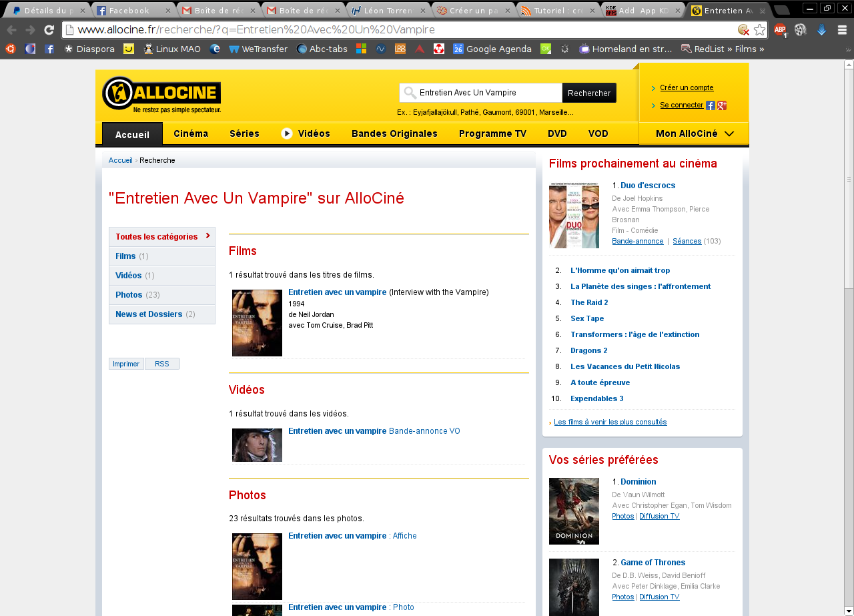This screenshot has height=616, width=854.
Task: Switch to the Détails du PayPal tab
Action: 49,11
